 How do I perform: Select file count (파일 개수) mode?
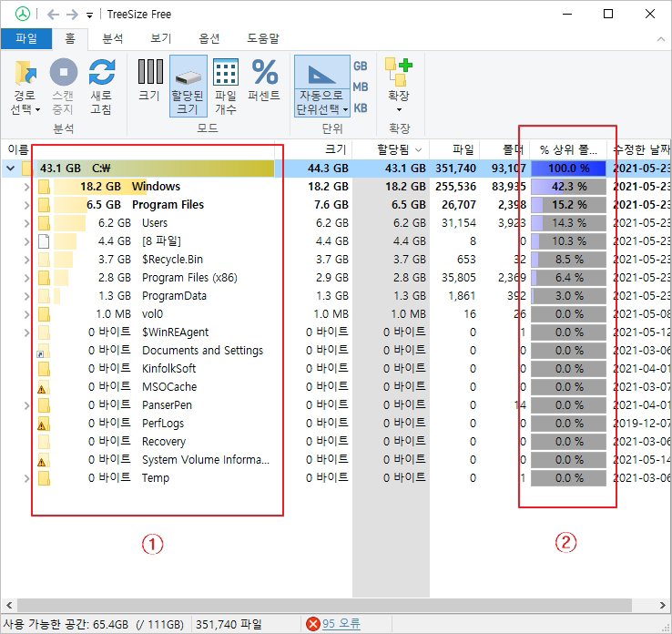(226, 86)
